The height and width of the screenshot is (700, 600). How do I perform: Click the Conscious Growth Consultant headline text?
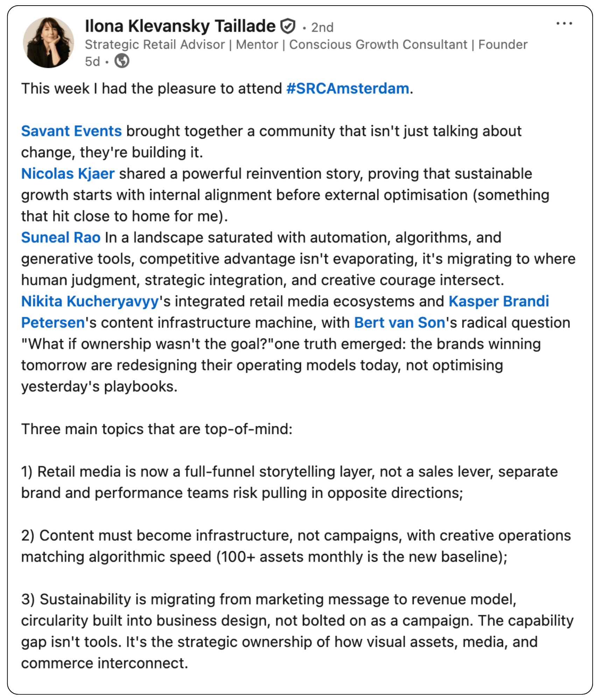coord(378,45)
